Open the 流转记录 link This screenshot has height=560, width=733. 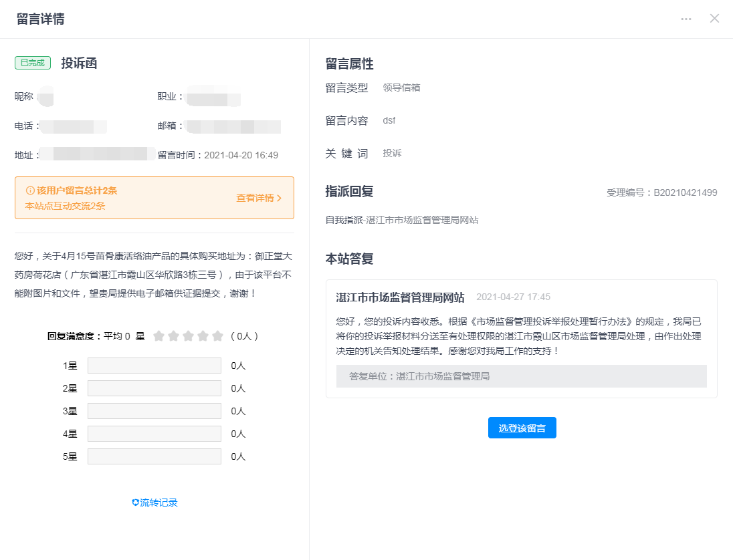click(159, 503)
